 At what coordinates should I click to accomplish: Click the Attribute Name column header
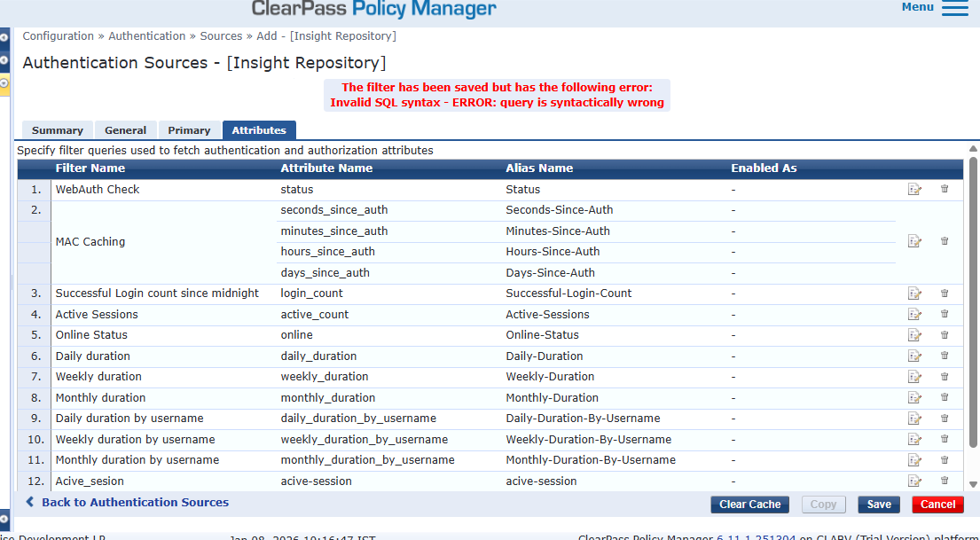coord(326,168)
